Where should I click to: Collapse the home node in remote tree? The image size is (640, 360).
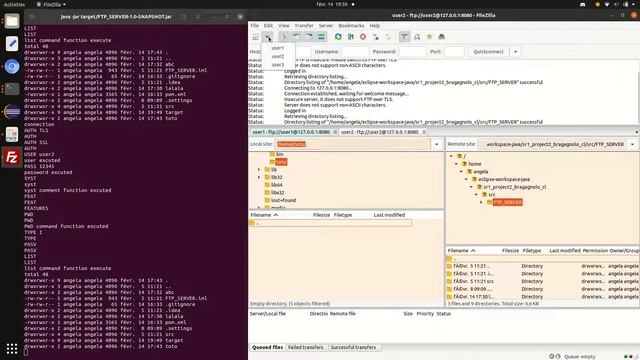(456, 164)
